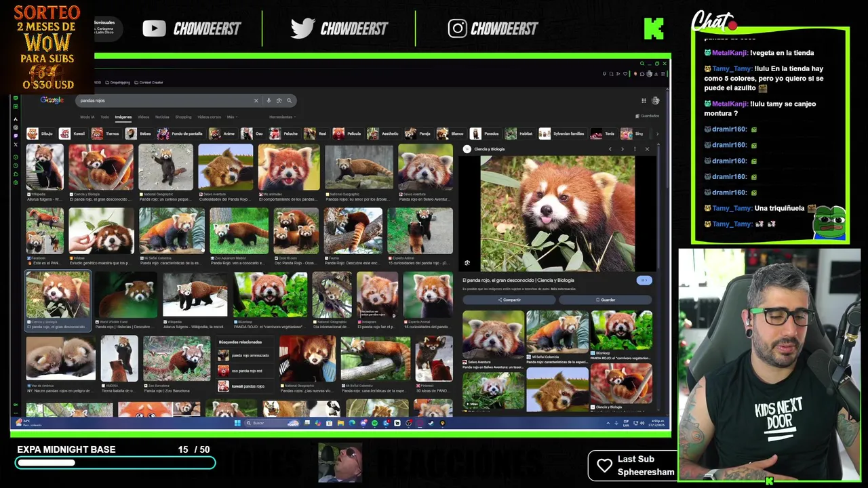Open Spotify from the Windows taskbar
The height and width of the screenshot is (488, 868).
point(374,423)
